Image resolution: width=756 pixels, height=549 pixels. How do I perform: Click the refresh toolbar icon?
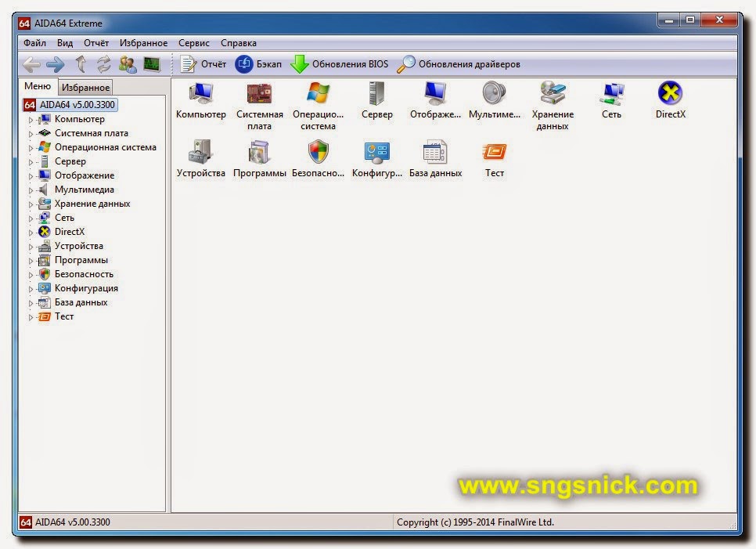[x=103, y=64]
